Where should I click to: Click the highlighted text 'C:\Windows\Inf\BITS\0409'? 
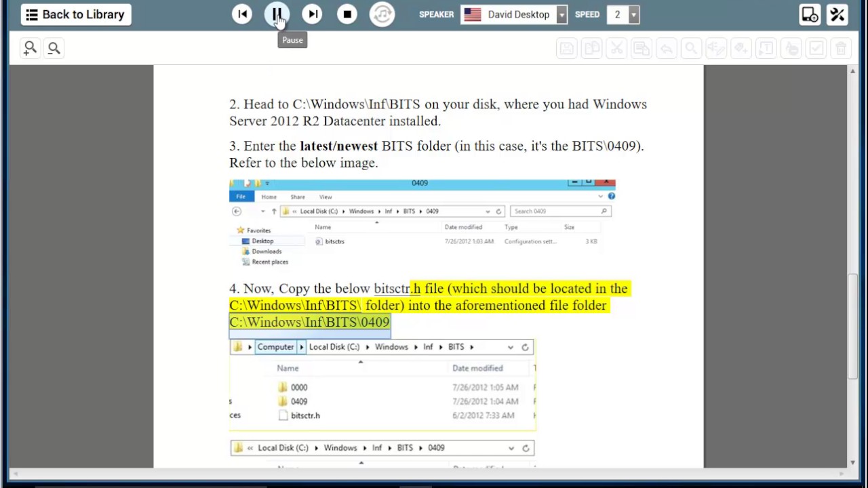pos(309,322)
